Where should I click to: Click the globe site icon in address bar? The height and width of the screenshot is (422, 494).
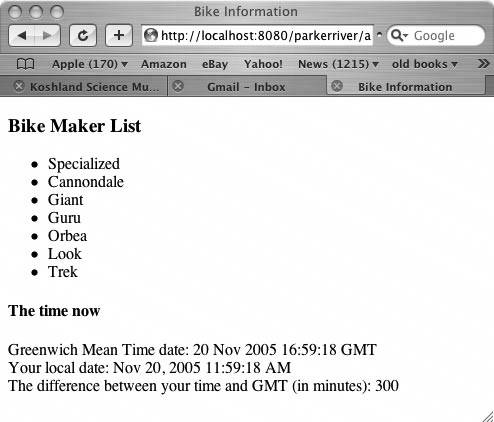[151, 35]
